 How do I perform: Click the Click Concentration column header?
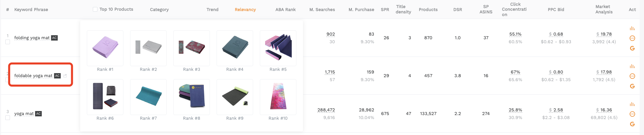point(514,9)
